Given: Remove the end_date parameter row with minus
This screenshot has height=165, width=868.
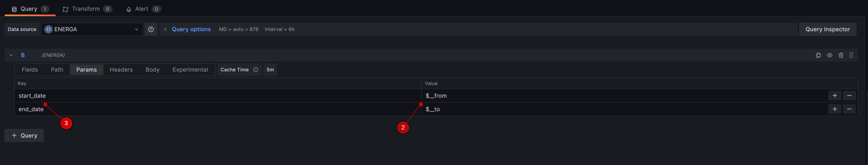Looking at the screenshot, I should click(x=849, y=109).
